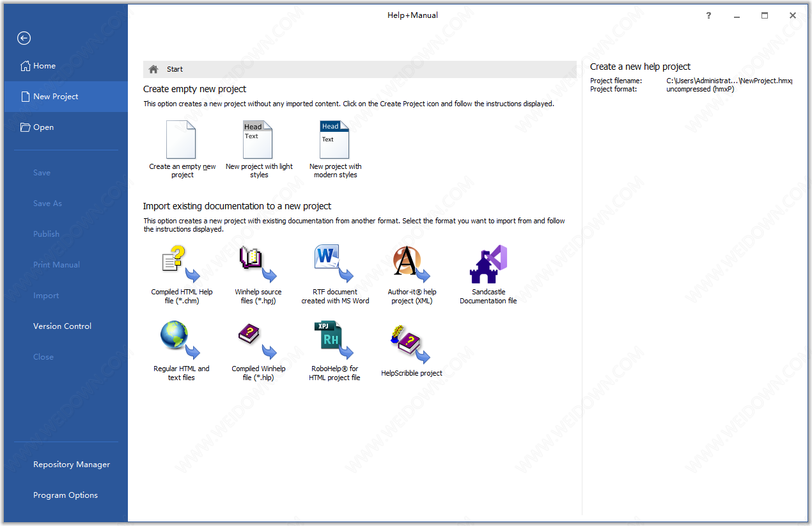Import HelpScribble project
The height and width of the screenshot is (526, 812).
(412, 344)
